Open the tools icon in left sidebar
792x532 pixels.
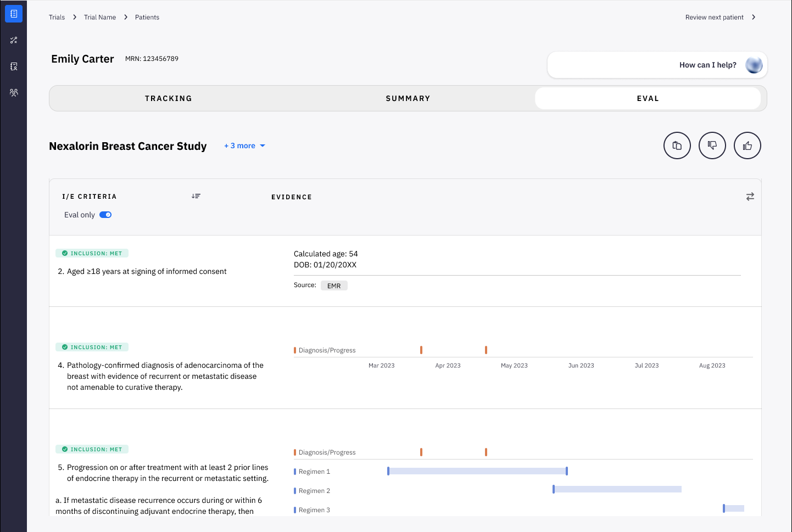click(14, 40)
